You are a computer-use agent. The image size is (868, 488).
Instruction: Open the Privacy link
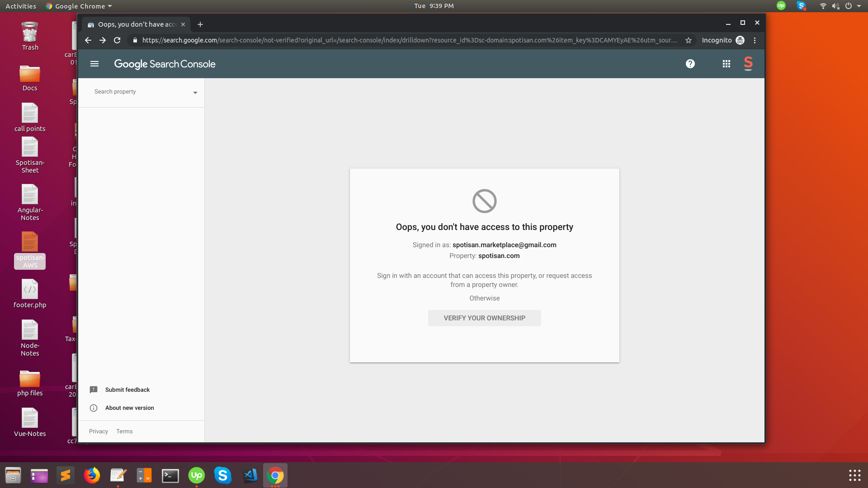click(x=98, y=431)
